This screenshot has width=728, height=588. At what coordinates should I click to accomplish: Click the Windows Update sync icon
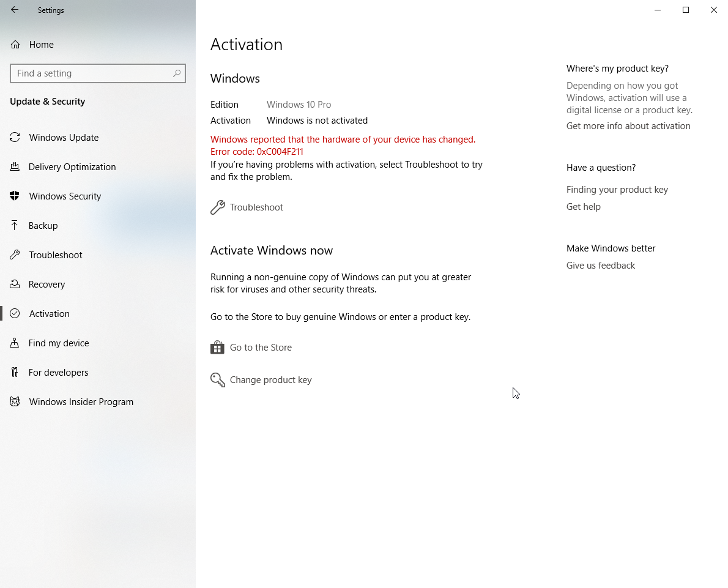click(15, 138)
